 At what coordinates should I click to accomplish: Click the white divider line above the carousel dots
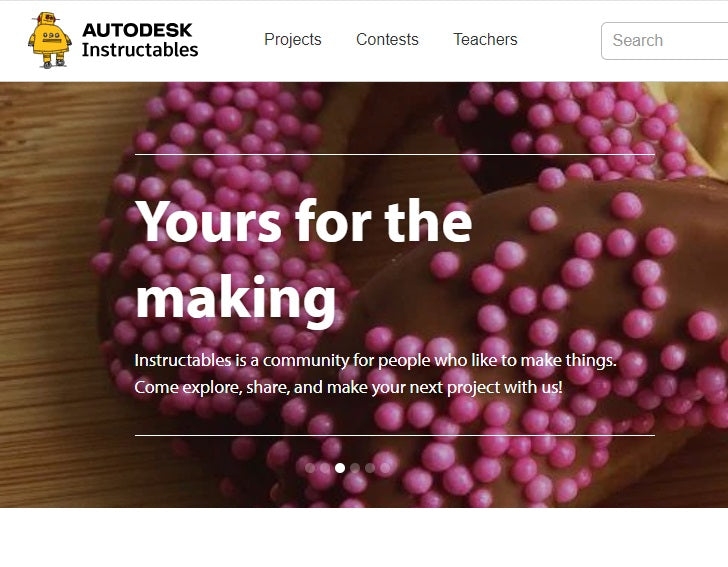click(x=395, y=436)
